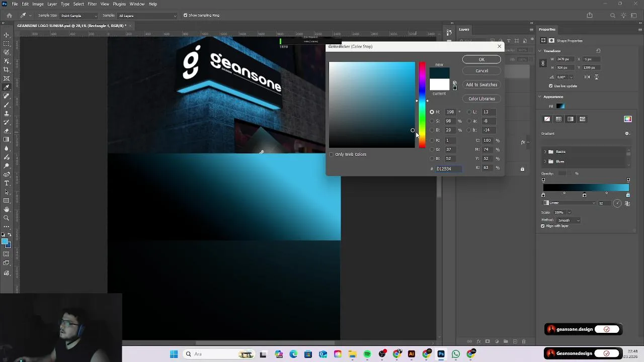Open the color picker rainbow icon
Image resolution: width=644 pixels, height=362 pixels.
click(627, 119)
